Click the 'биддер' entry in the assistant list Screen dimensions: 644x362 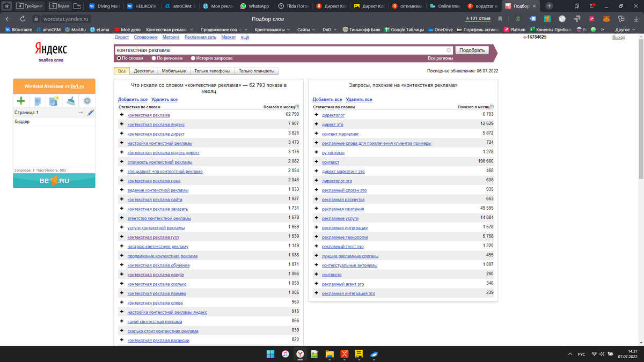[22, 122]
